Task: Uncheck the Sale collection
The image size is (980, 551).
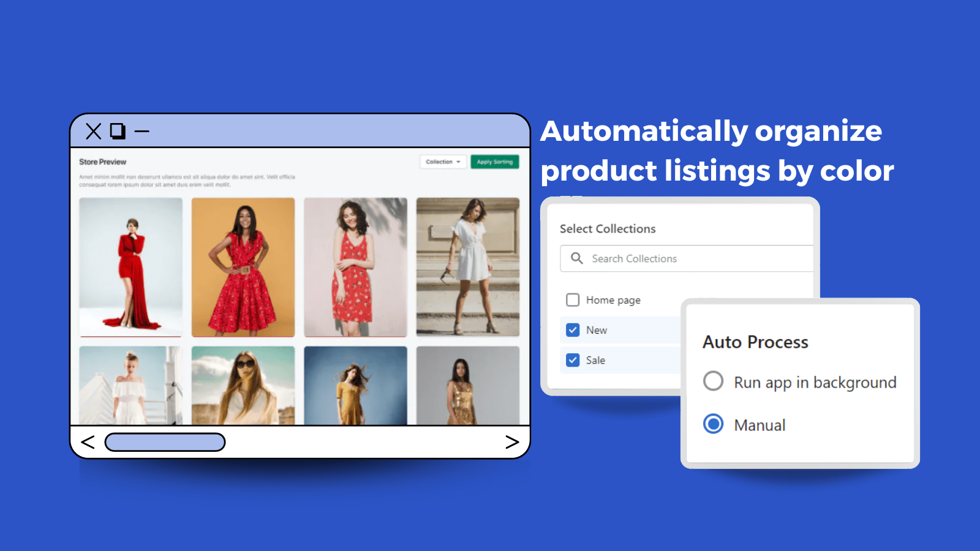Action: (x=572, y=360)
